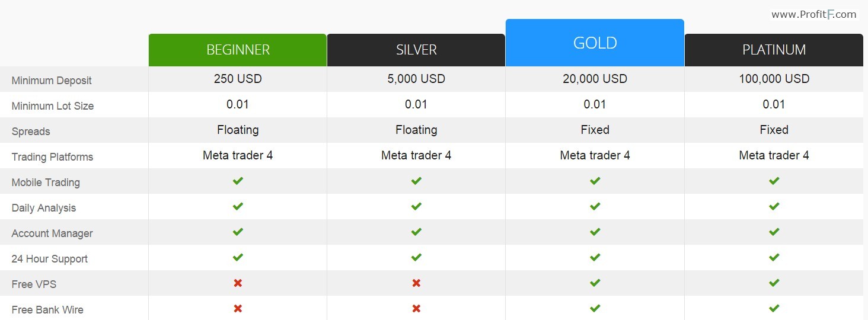Click the 100,000 USD Platinum deposit cell
The height and width of the screenshot is (320, 868).
click(x=774, y=79)
